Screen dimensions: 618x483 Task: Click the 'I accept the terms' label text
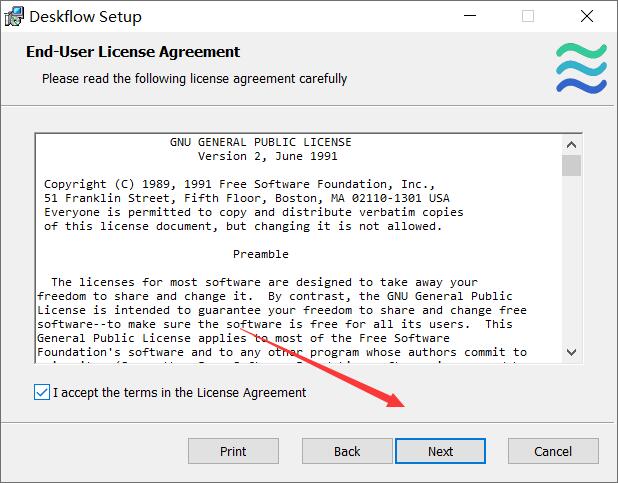[x=179, y=393]
